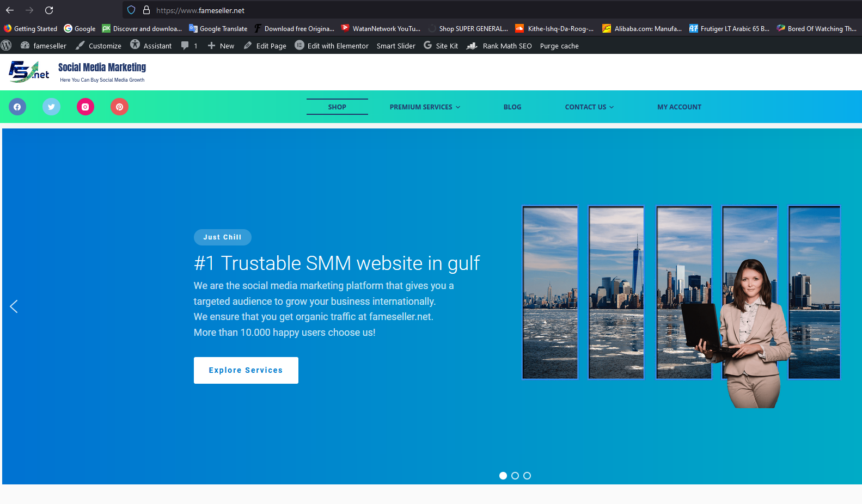Open the Twitter social icon

pyautogui.click(x=51, y=107)
